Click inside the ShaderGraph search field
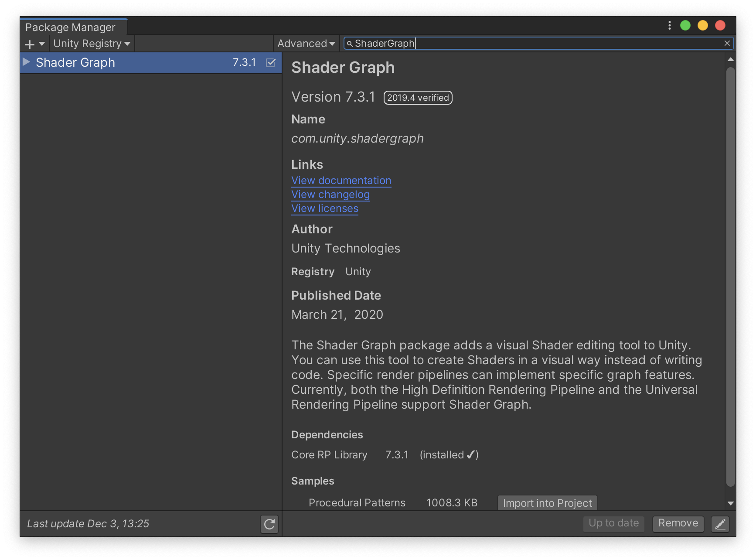 point(480,43)
